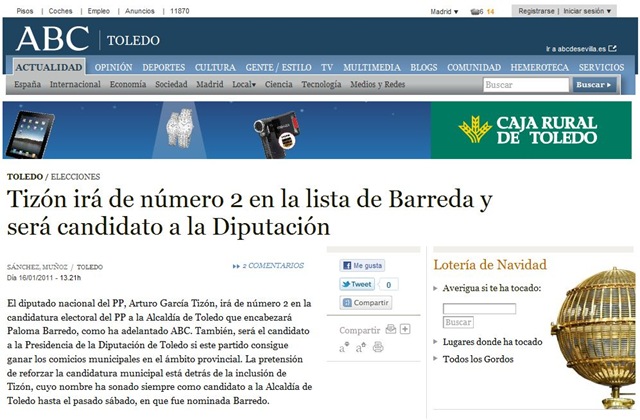Open the OPINIÓN section
Screen dimensions: 640x420
coord(113,67)
